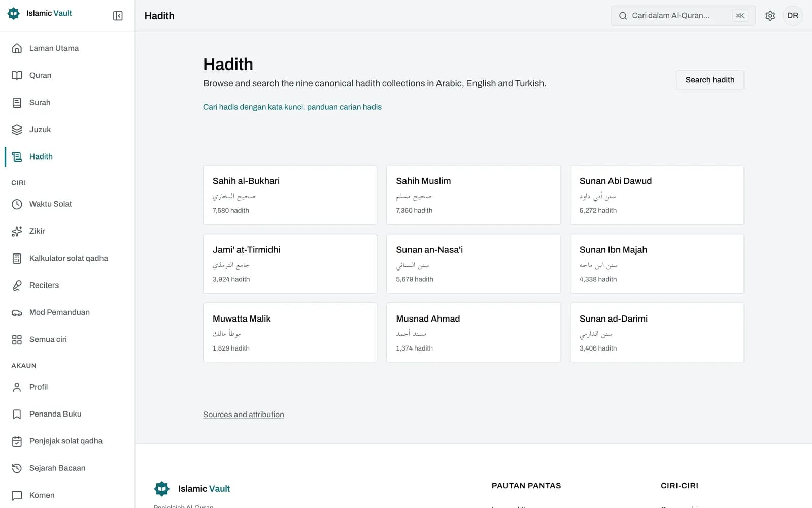This screenshot has width=812, height=508.
Task: Click the Islamic Vault logo icon in sidebar
Action: 14,13
